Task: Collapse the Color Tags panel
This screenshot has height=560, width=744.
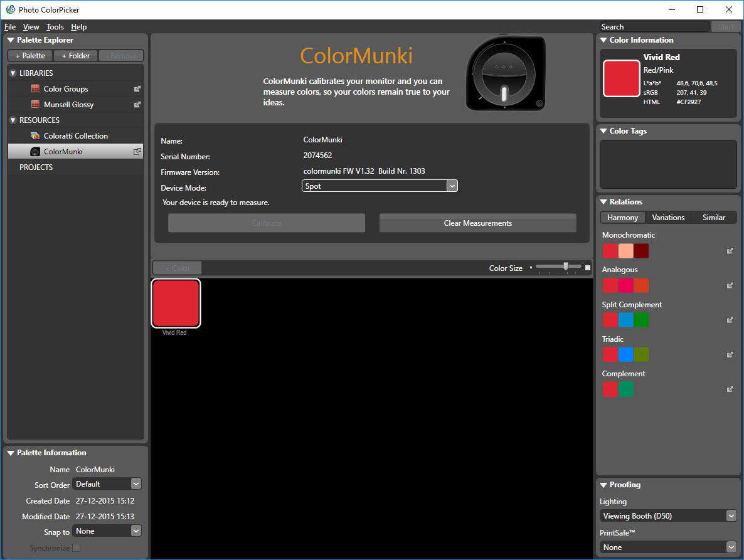Action: tap(603, 131)
